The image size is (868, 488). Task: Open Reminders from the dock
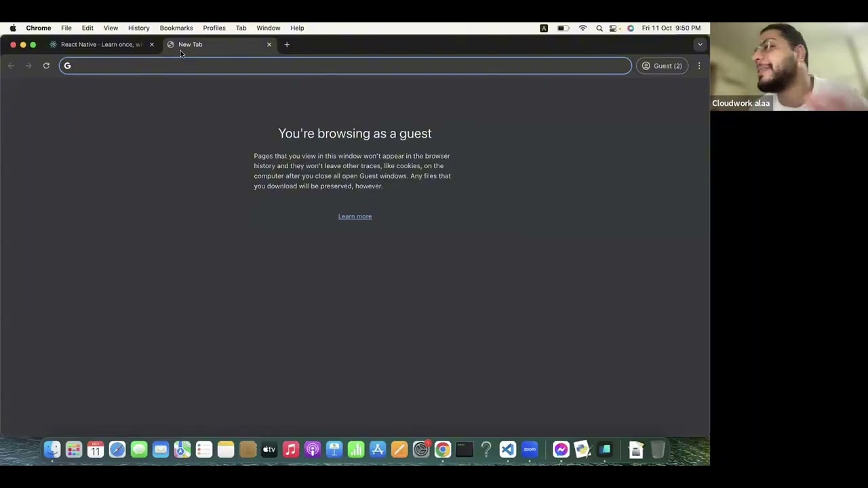tap(204, 449)
